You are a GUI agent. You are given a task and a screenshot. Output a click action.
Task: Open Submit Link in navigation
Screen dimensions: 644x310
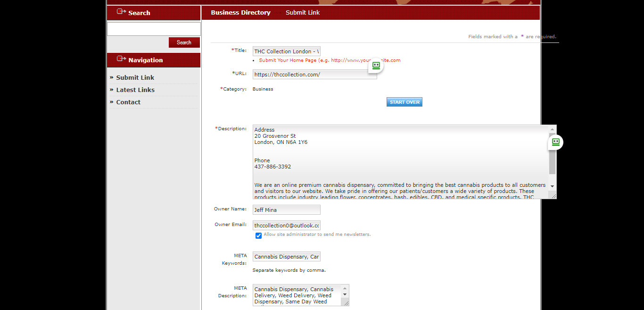[x=135, y=77]
